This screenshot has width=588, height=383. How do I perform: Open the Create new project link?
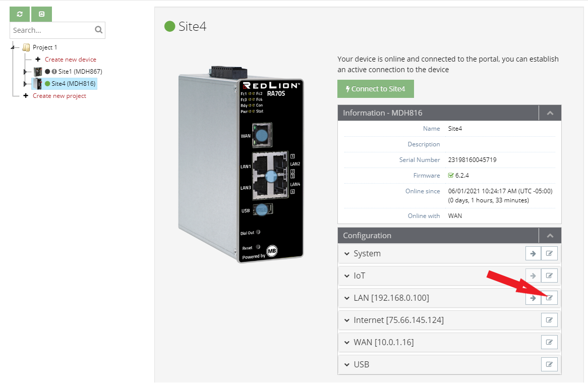59,96
